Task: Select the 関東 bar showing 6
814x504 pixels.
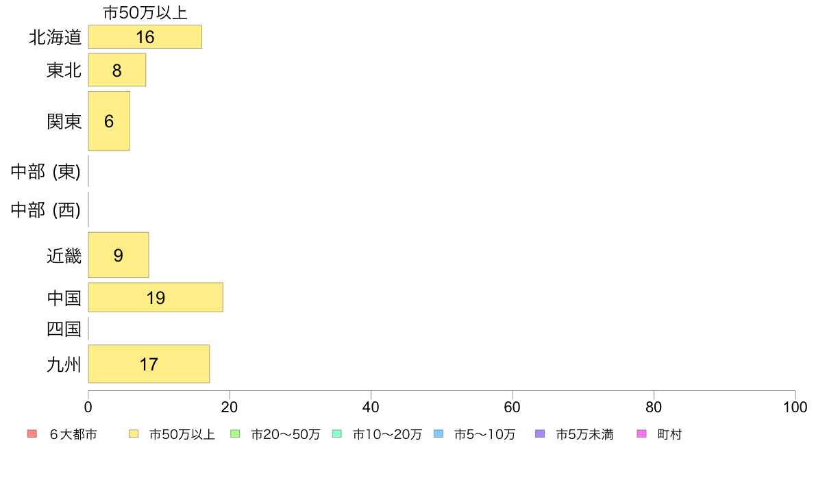Action: pos(109,121)
